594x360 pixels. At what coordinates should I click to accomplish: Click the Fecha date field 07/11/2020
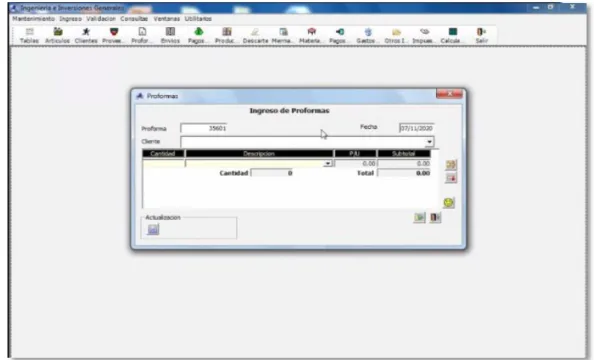click(x=416, y=128)
